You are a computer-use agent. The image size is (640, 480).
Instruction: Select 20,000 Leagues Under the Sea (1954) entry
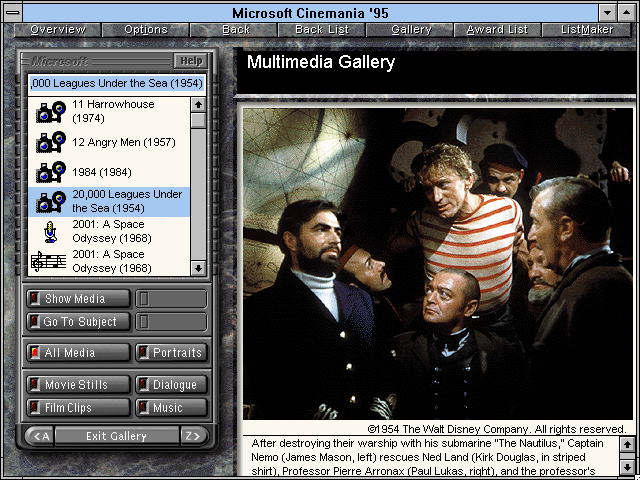click(x=109, y=202)
